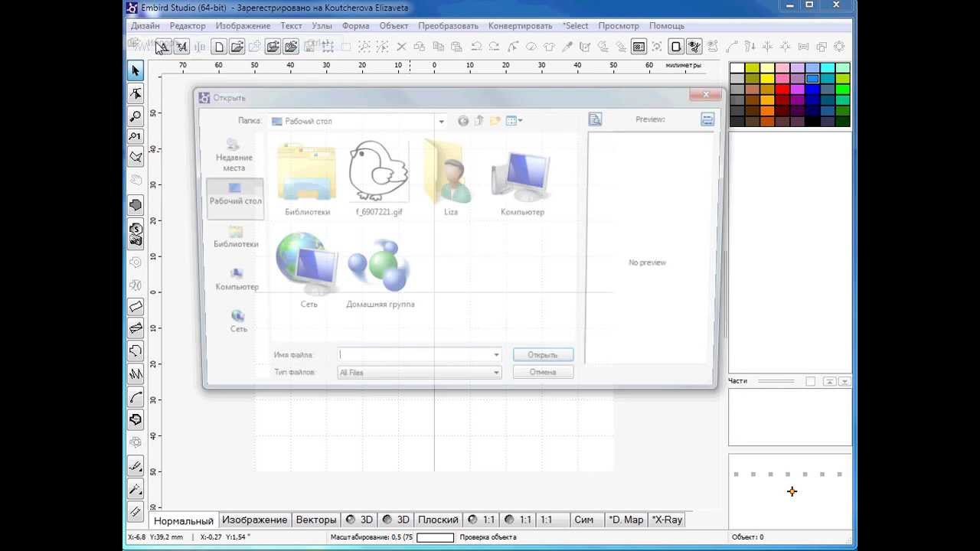Click the preview pane left icon
This screenshot has height=551, width=980.
point(595,119)
